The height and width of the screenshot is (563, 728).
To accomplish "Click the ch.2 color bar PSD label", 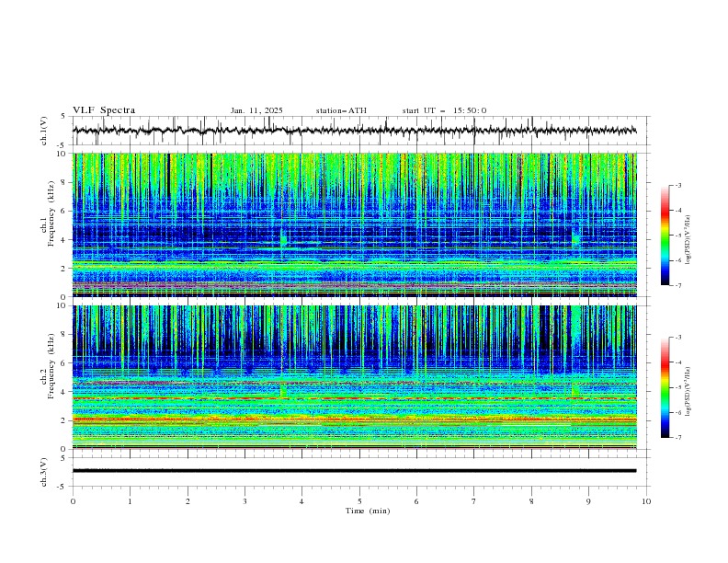I will tap(688, 392).
